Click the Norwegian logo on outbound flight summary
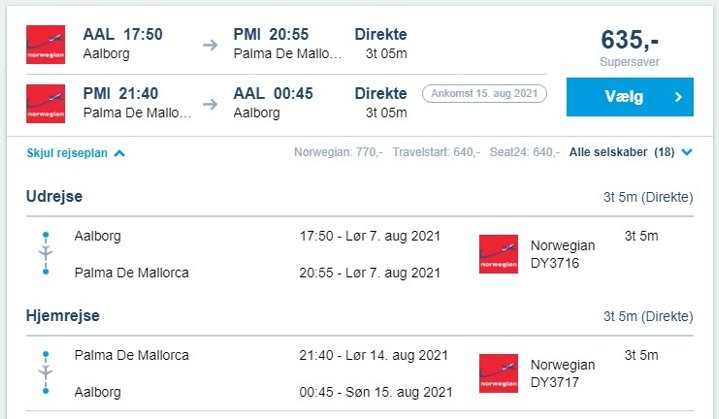Viewport: 719px width, 419px height. pyautogui.click(x=46, y=45)
